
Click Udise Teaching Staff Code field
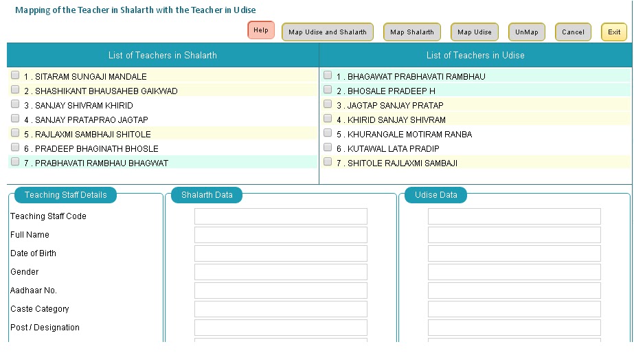click(x=514, y=216)
